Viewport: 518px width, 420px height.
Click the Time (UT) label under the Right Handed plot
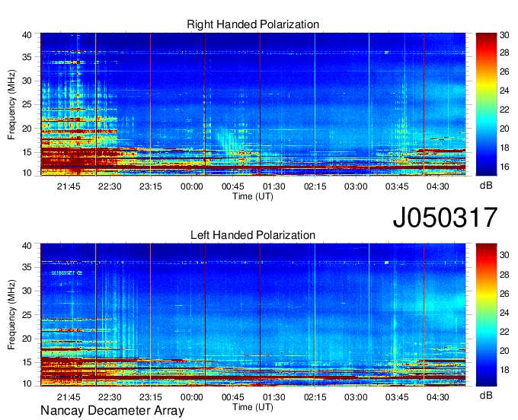(x=253, y=196)
